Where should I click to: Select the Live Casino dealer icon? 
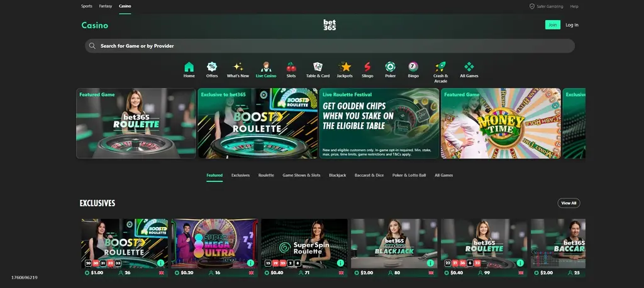[266, 67]
